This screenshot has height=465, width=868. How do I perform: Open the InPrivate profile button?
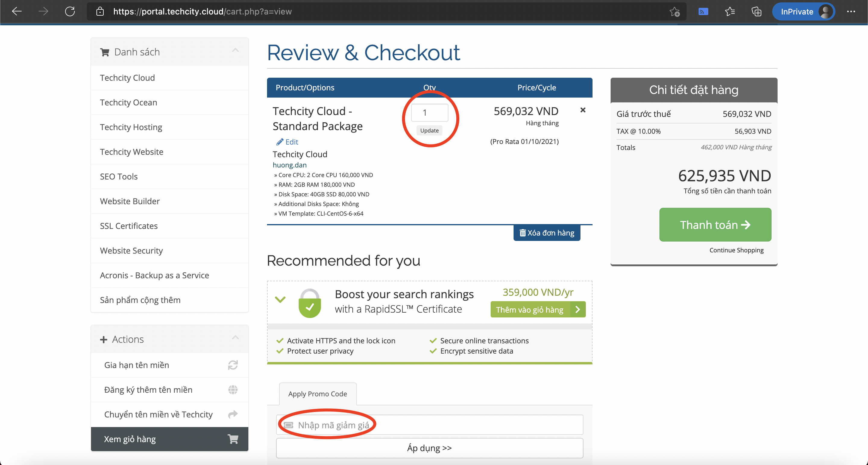click(x=803, y=12)
